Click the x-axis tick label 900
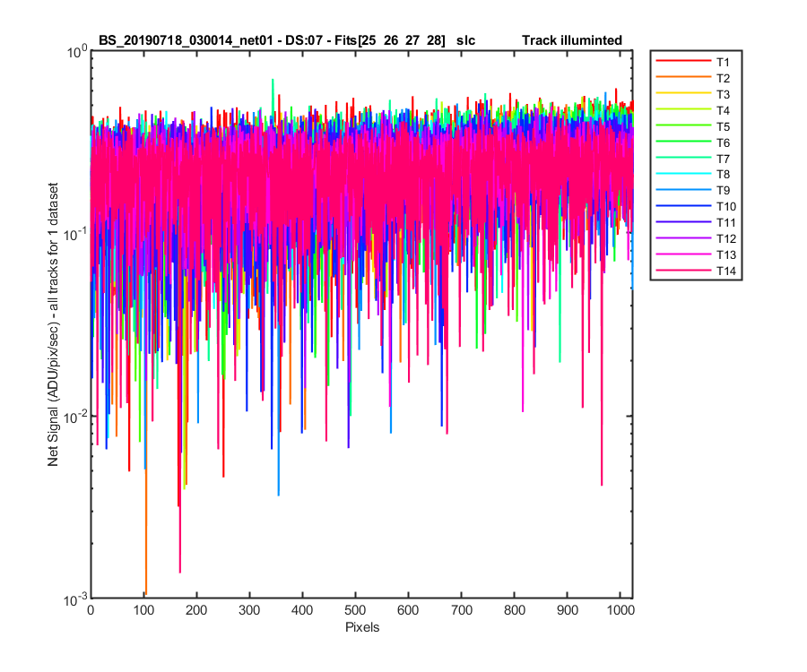The width and height of the screenshot is (807, 672). pyautogui.click(x=568, y=610)
